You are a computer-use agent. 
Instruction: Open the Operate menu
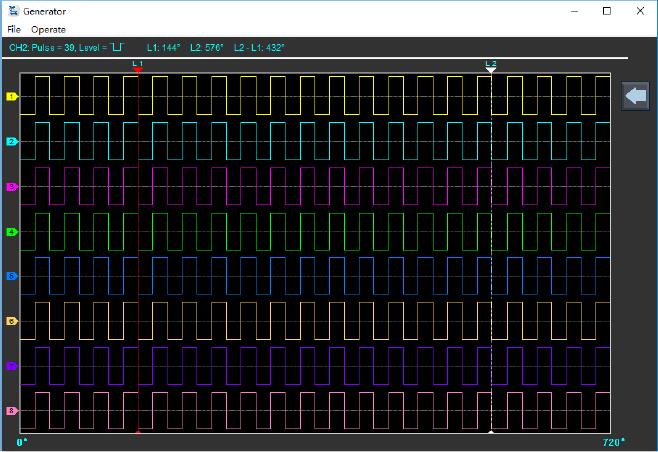point(48,30)
